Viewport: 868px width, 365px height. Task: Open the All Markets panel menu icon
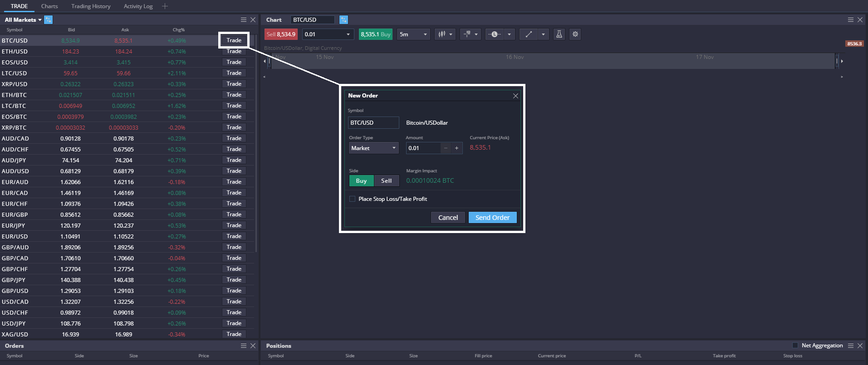click(x=244, y=19)
